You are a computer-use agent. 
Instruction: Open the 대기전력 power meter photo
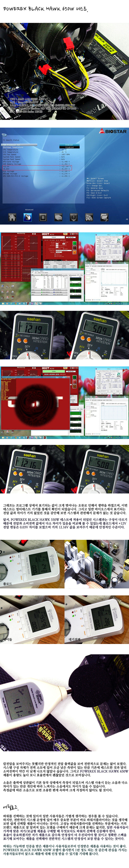(x=97, y=620)
